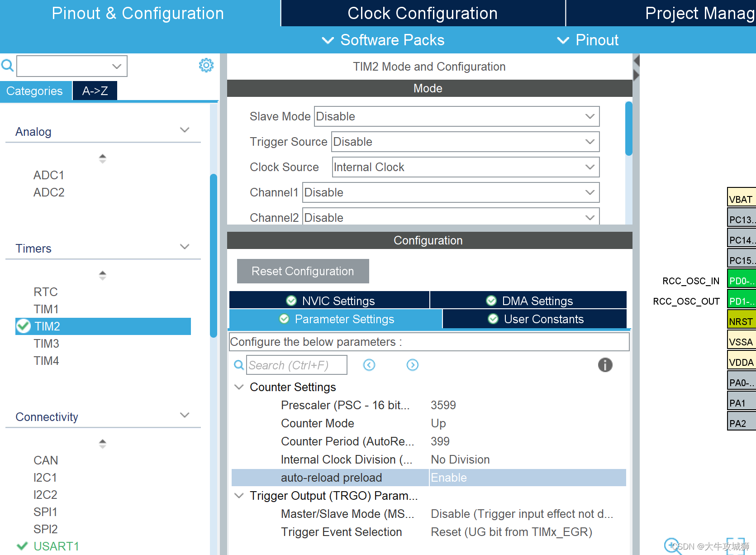Select USART1 in the Connectivity list

[57, 546]
